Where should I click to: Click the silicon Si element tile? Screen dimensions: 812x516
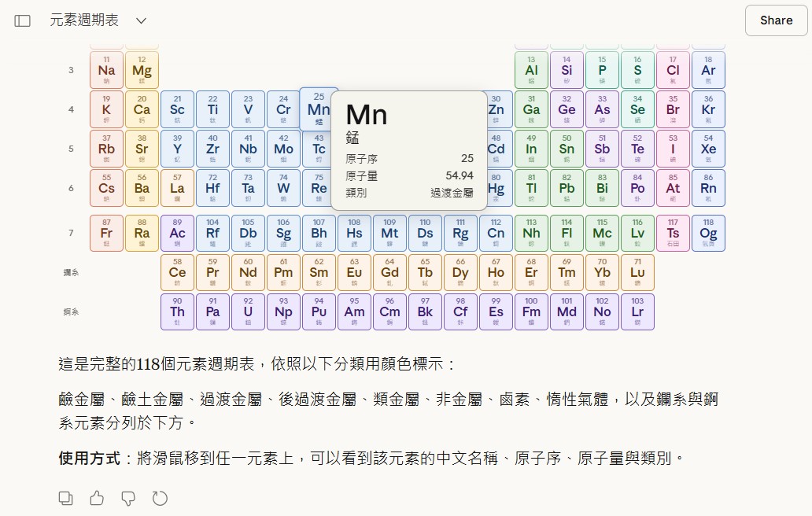pos(567,70)
